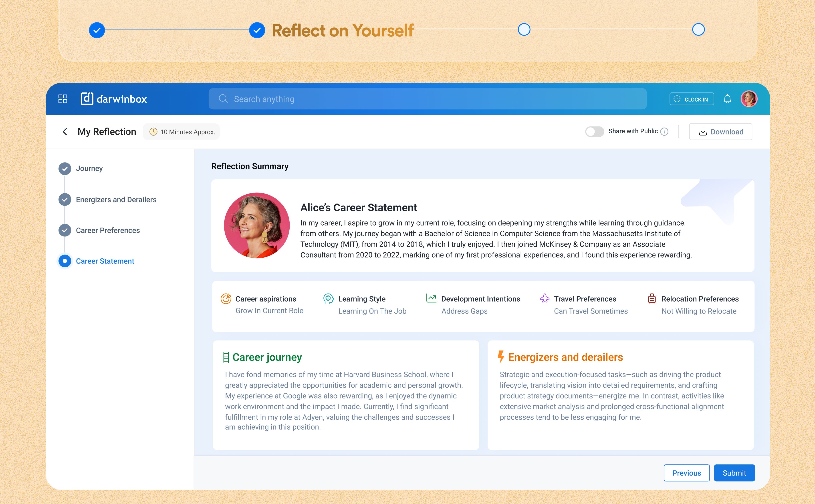
Task: Select the Career Statement step indicator
Action: coord(65,261)
